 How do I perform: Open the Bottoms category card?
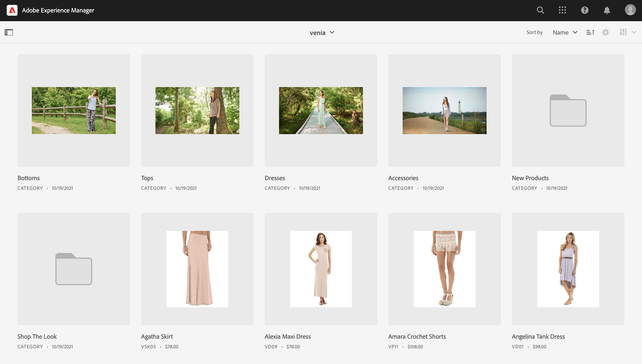74,111
